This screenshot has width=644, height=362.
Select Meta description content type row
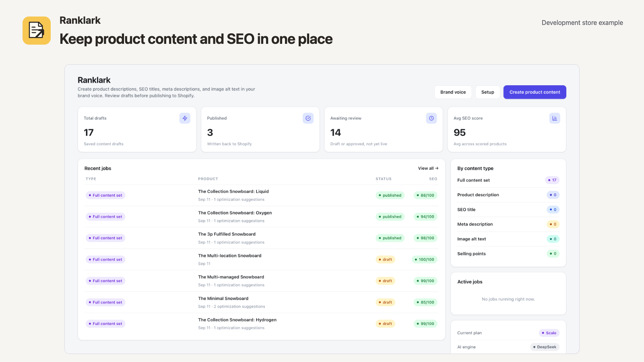[508, 224]
